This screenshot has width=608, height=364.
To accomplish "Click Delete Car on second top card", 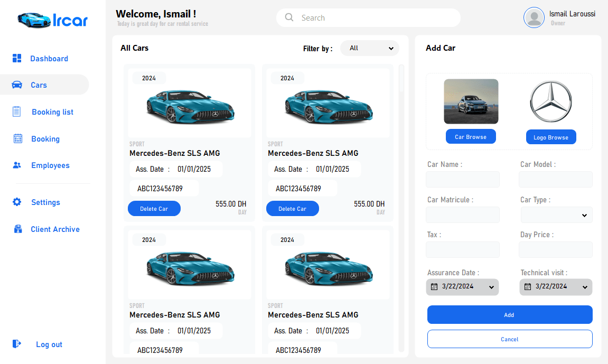I will click(292, 209).
